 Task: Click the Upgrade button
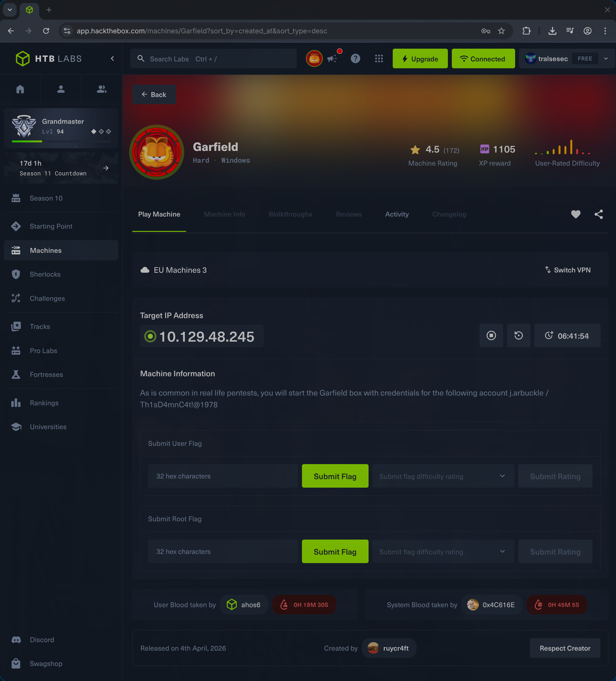420,59
